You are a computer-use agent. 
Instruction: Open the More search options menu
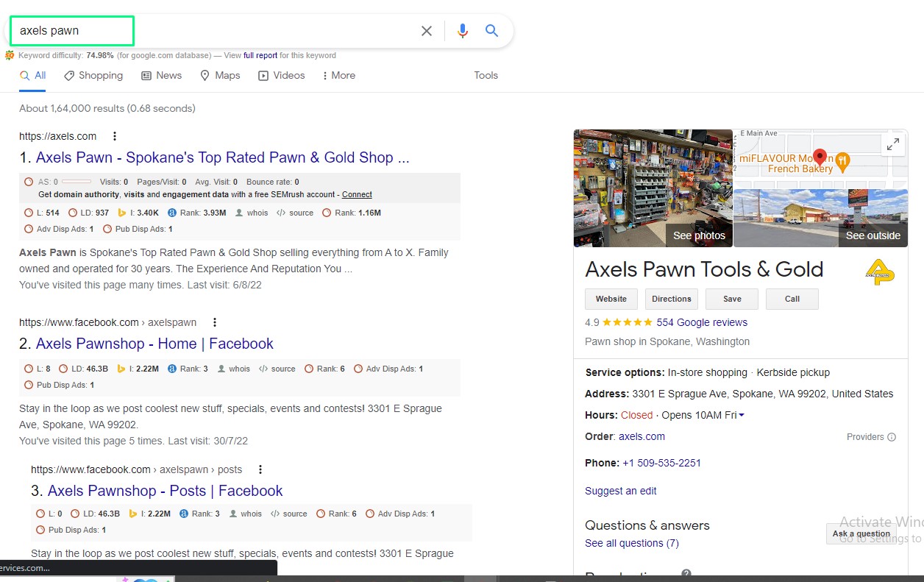338,75
